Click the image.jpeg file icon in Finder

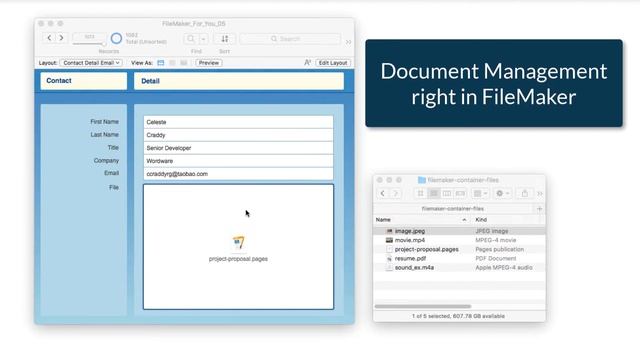(x=389, y=231)
